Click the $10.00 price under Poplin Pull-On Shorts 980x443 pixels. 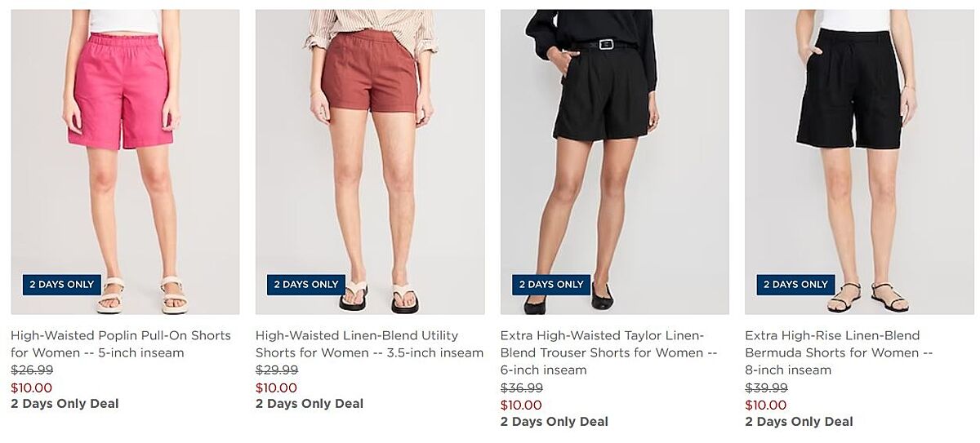click(x=31, y=388)
